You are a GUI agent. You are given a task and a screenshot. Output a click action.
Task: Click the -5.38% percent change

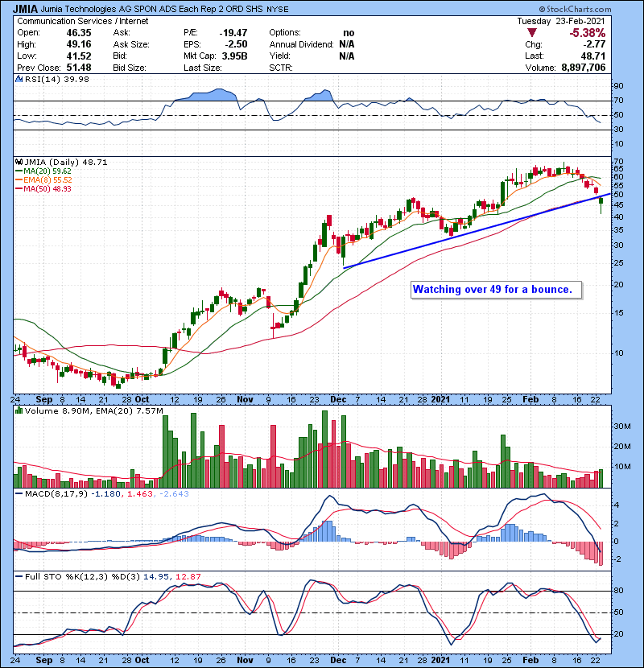click(x=588, y=33)
